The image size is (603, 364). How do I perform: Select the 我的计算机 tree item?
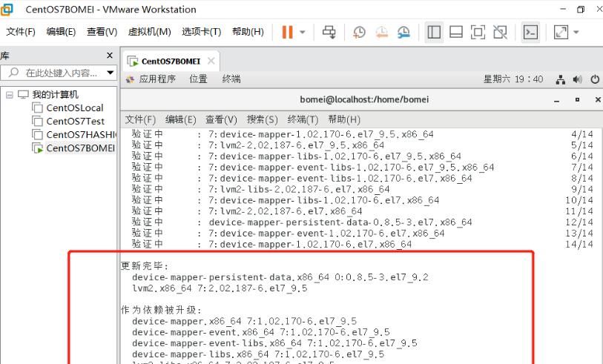(x=55, y=95)
